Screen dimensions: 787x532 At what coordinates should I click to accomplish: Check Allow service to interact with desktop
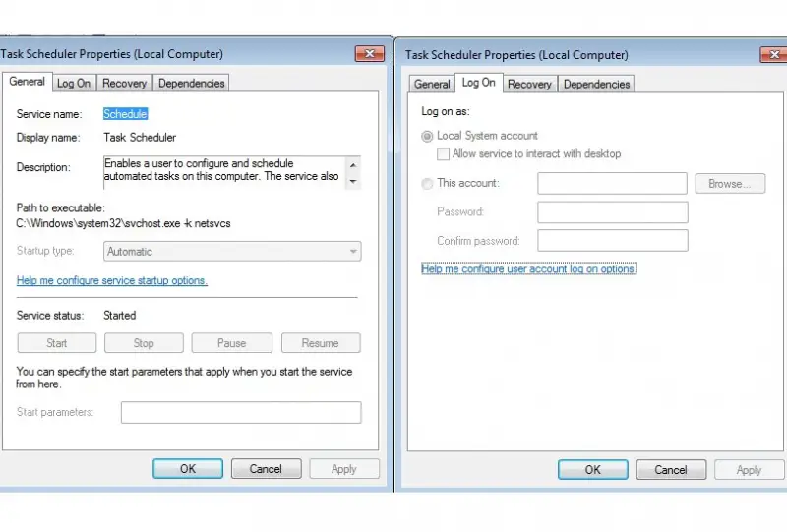coord(444,154)
